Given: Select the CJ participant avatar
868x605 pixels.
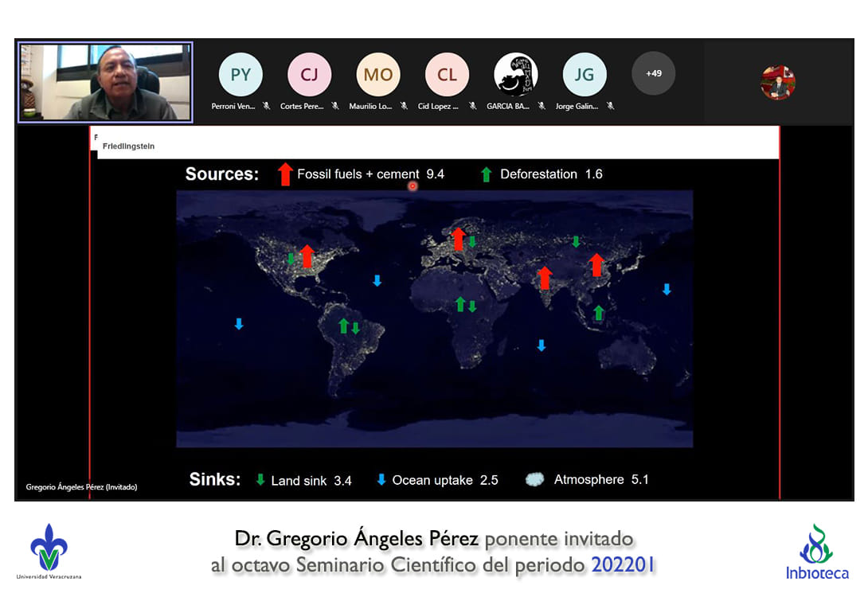Looking at the screenshot, I should 309,75.
